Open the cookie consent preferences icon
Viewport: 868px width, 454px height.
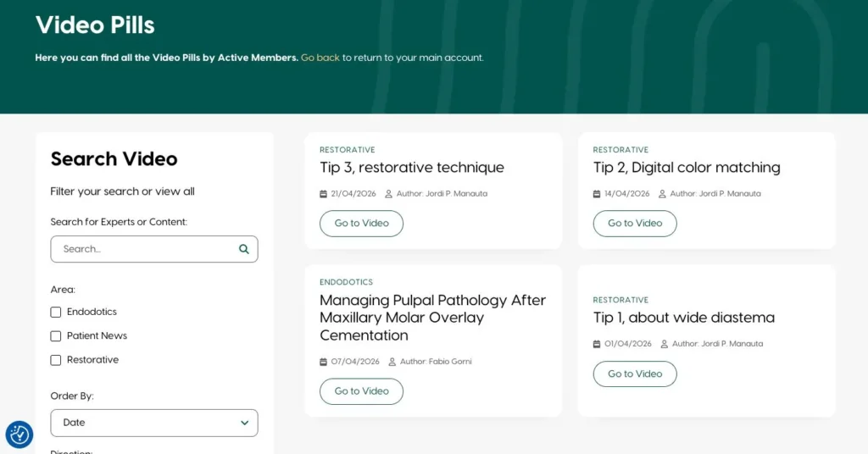[x=19, y=435]
